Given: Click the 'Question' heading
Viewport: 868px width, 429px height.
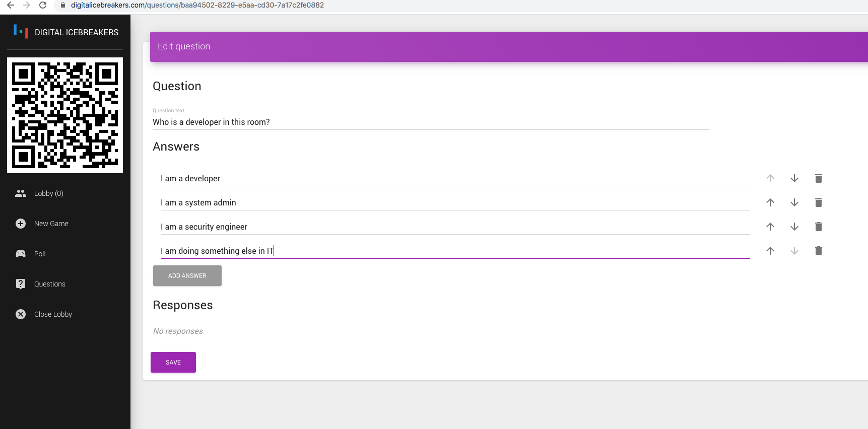Looking at the screenshot, I should pyautogui.click(x=177, y=86).
